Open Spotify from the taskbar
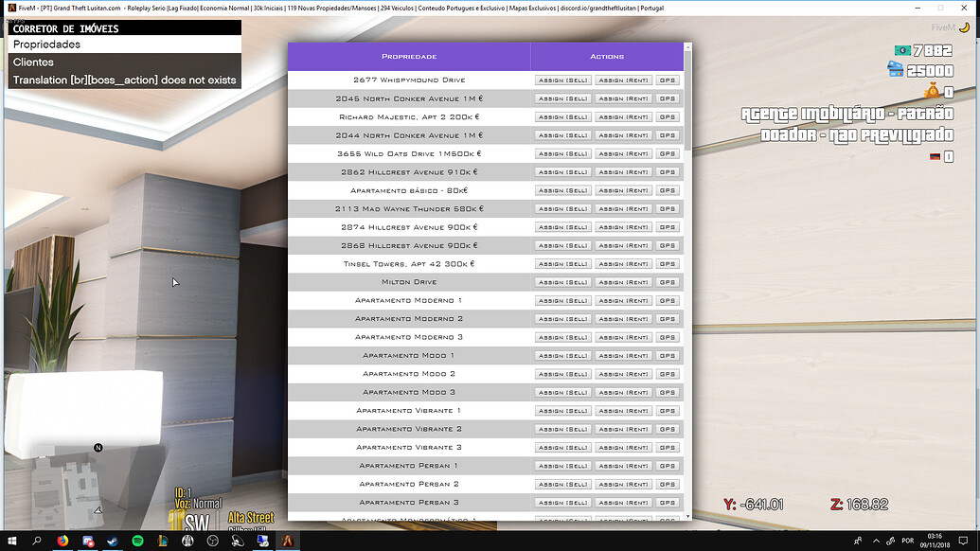Viewport: 980px width, 551px height. click(x=137, y=541)
